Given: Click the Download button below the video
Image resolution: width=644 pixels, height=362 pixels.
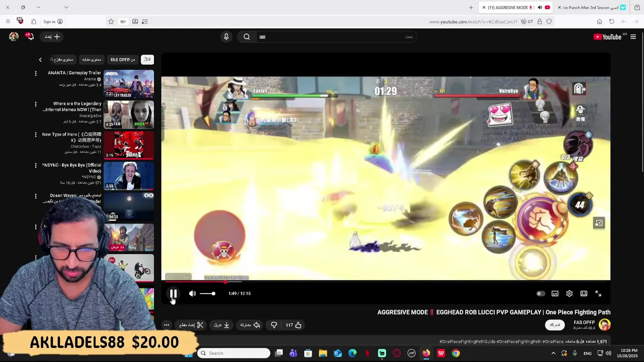Looking at the screenshot, I should click(221, 325).
